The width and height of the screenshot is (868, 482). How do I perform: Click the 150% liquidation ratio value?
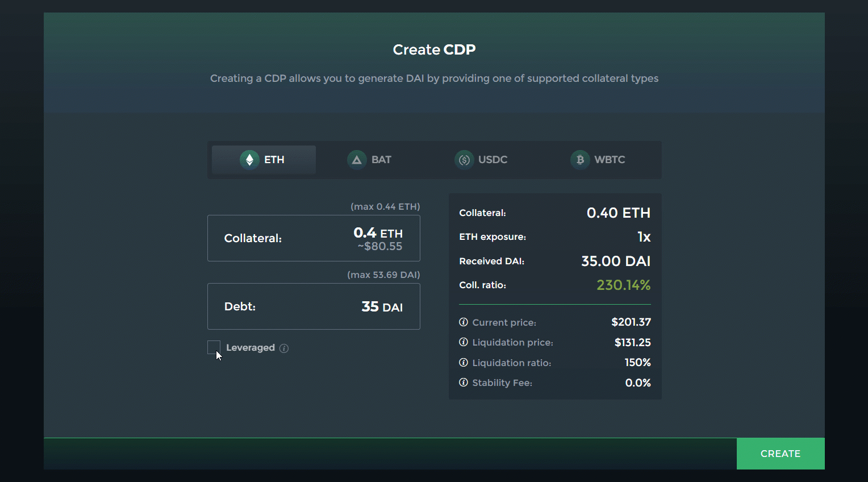[x=638, y=363]
